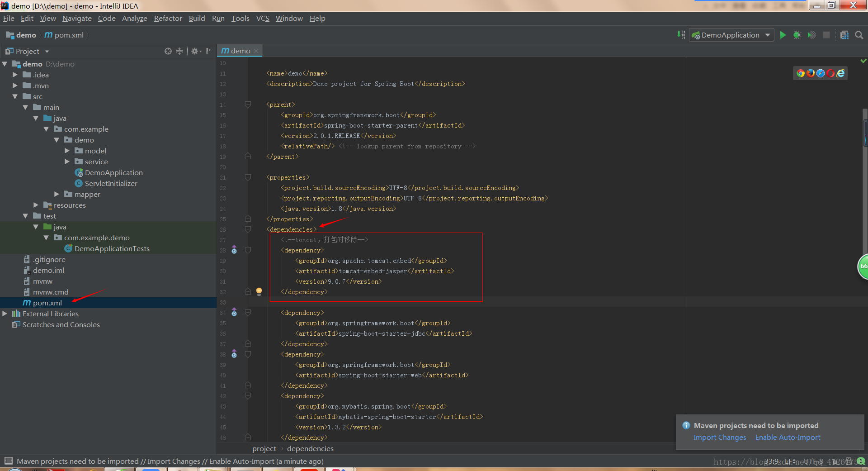Open the Build menu
This screenshot has height=471, width=868.
point(197,18)
